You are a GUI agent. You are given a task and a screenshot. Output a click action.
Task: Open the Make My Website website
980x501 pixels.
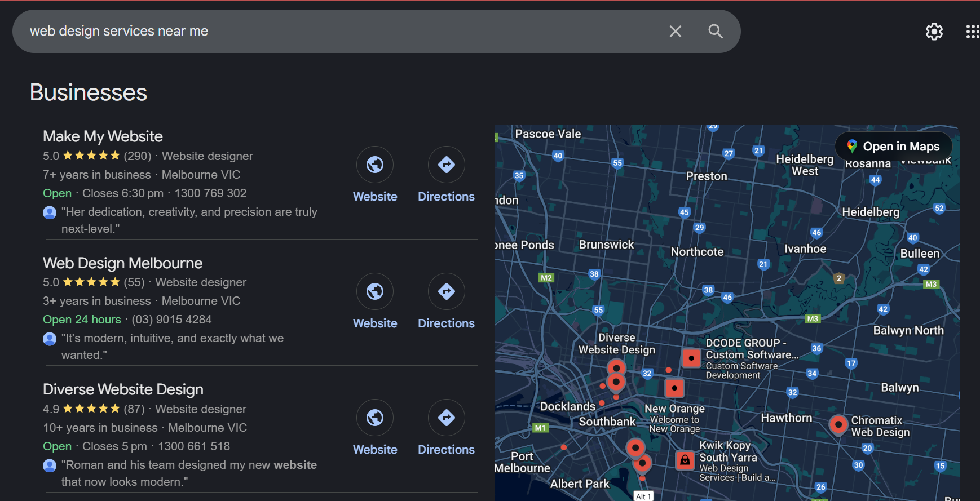pos(375,165)
